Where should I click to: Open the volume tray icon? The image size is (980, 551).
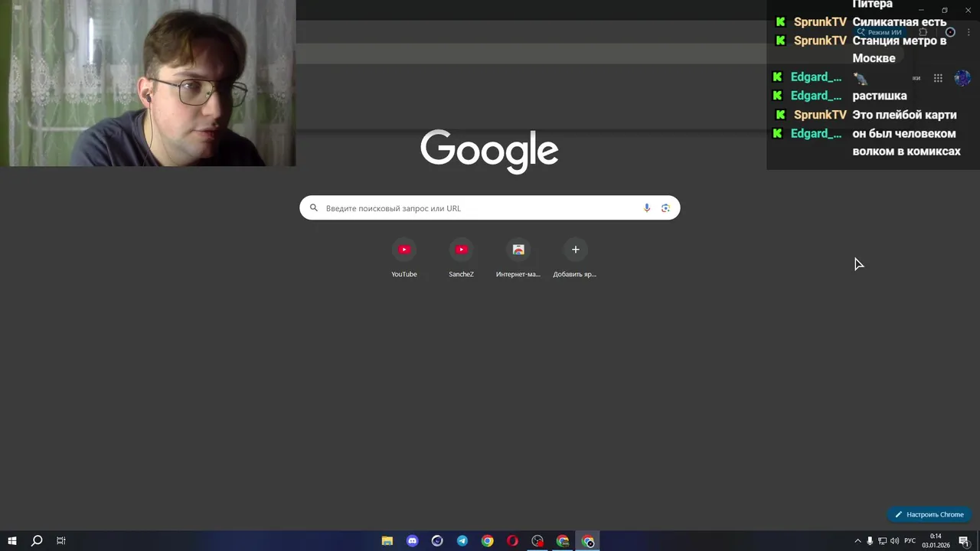point(894,541)
